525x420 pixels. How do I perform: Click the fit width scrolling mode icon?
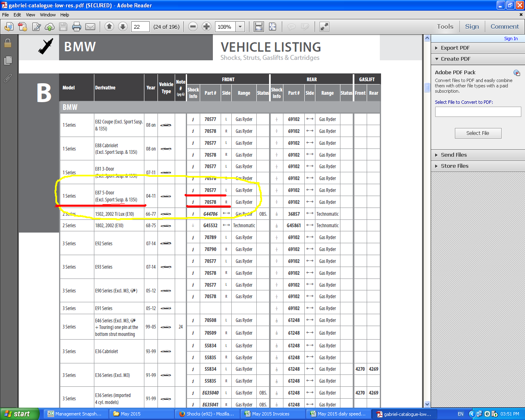coord(259,27)
